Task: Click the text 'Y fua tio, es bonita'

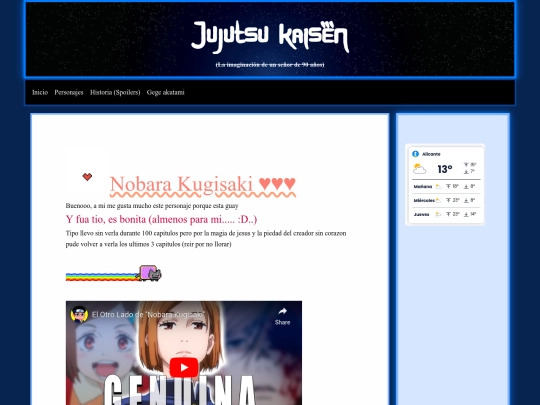Action: coord(106,219)
